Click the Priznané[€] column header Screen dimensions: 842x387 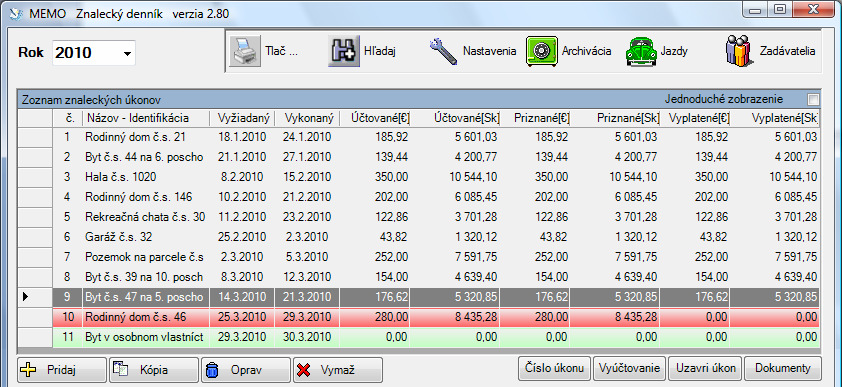pyautogui.click(x=535, y=118)
